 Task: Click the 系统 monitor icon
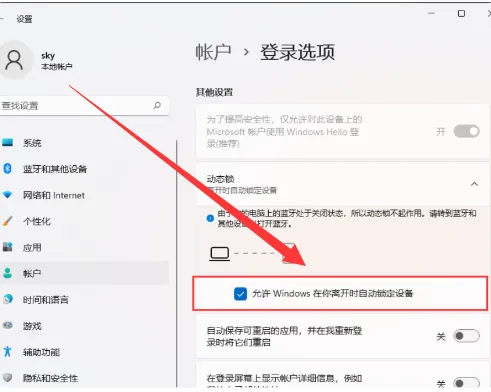[x=7, y=143]
